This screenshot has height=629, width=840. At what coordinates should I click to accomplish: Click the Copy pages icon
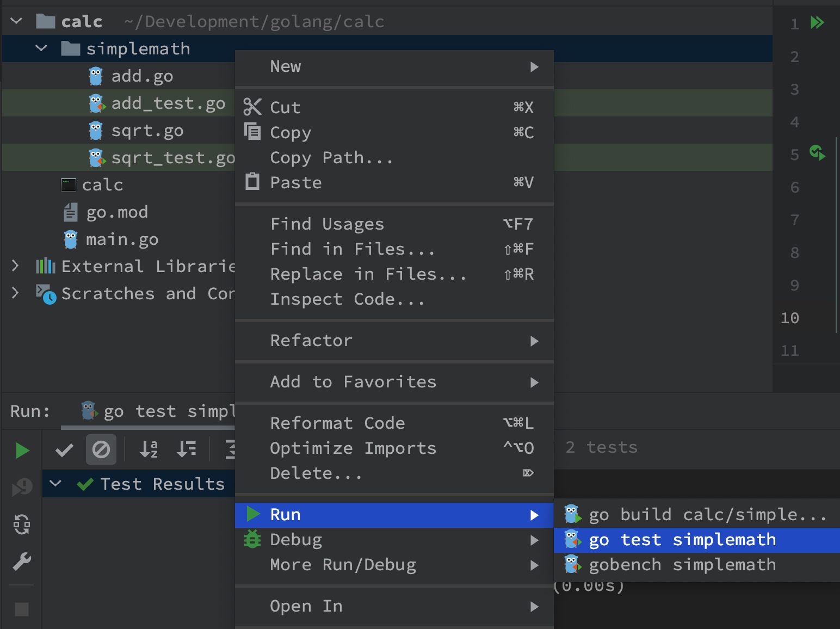pos(252,131)
